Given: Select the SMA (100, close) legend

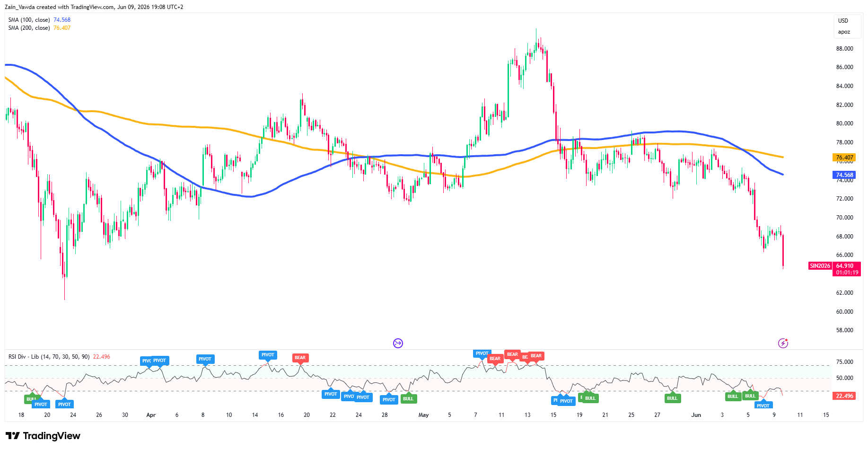Looking at the screenshot, I should pyautogui.click(x=39, y=20).
